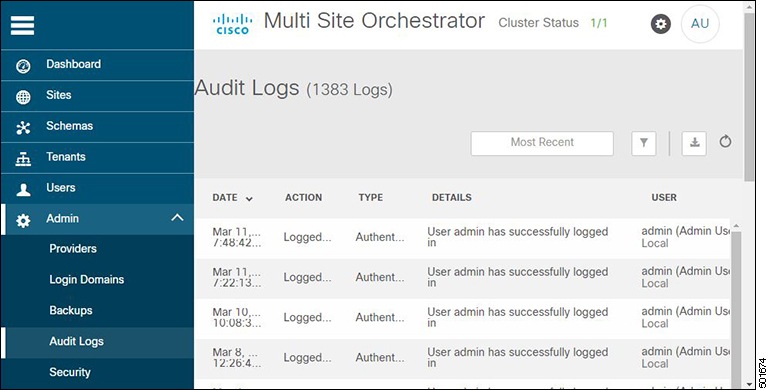The image size is (768, 390).
Task: Open the AU user avatar menu
Action: (700, 24)
